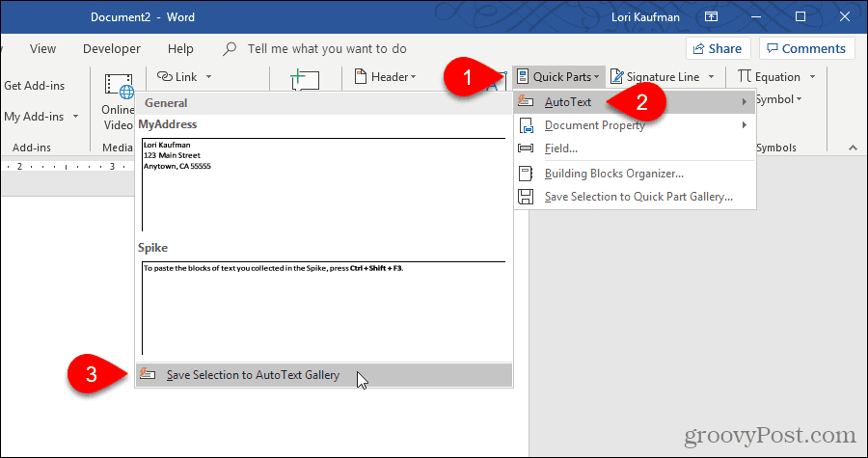Open the Header dropdown
The width and height of the screenshot is (868, 458).
pos(385,77)
